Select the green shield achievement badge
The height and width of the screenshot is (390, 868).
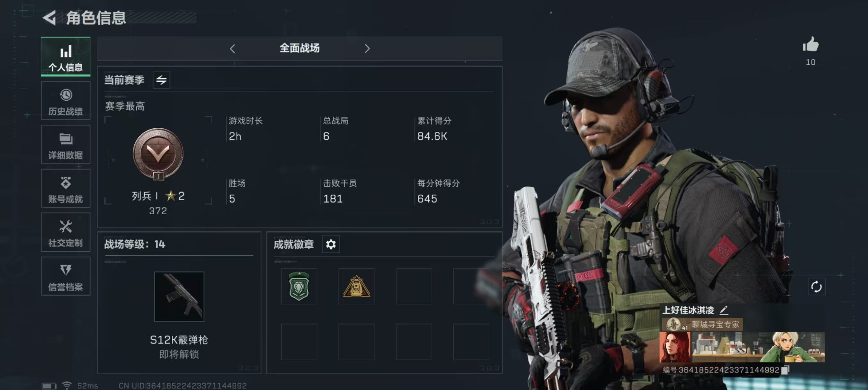299,287
